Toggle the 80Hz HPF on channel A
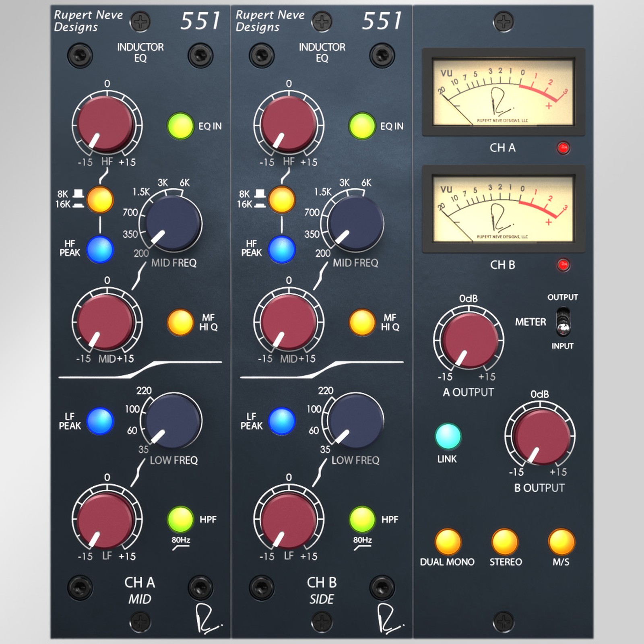The image size is (644, 644). [180, 519]
